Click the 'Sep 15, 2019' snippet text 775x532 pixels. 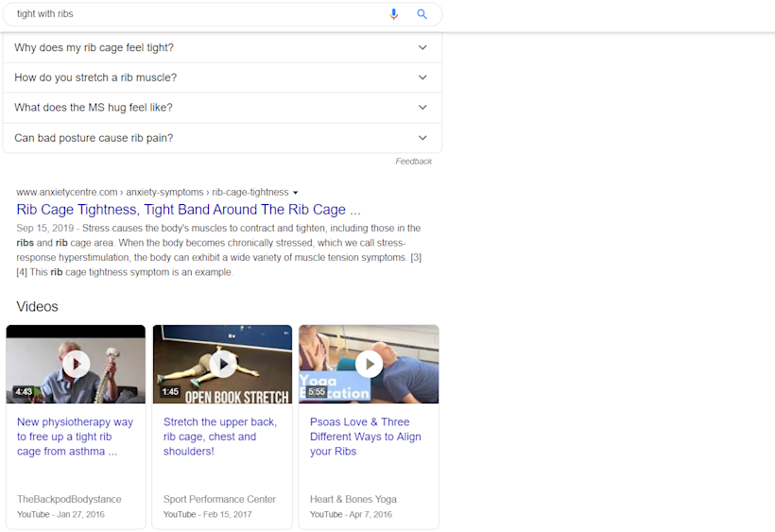[45, 229]
